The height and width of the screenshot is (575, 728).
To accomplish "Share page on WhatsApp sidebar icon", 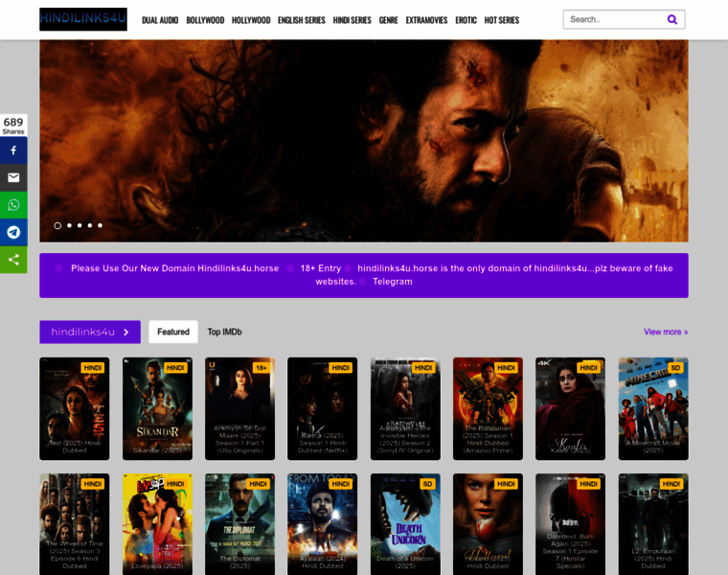I will (13, 205).
